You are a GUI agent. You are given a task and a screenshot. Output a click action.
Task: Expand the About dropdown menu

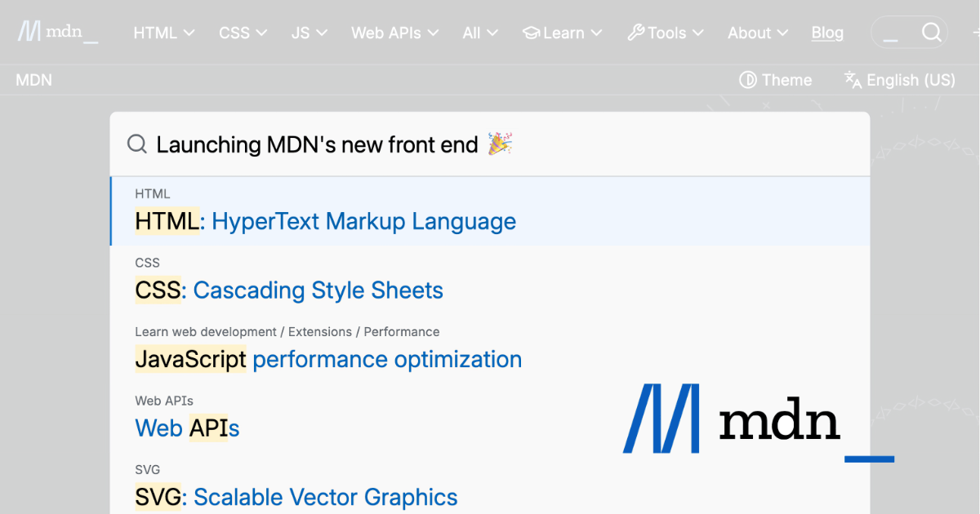756,33
